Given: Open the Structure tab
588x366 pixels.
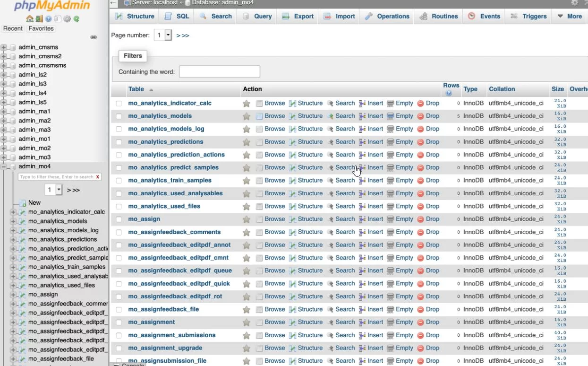Looking at the screenshot, I should [x=135, y=16].
